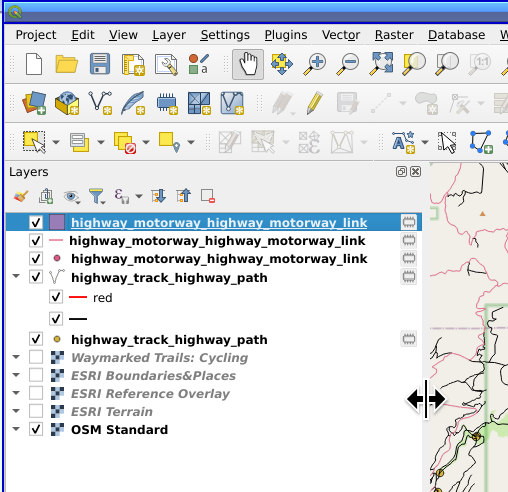The width and height of the screenshot is (508, 492).
Task: Click the Save Project floppy icon
Action: tap(100, 64)
